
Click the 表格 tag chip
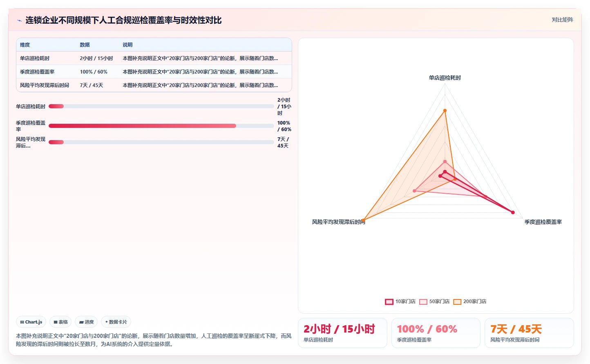click(60, 322)
